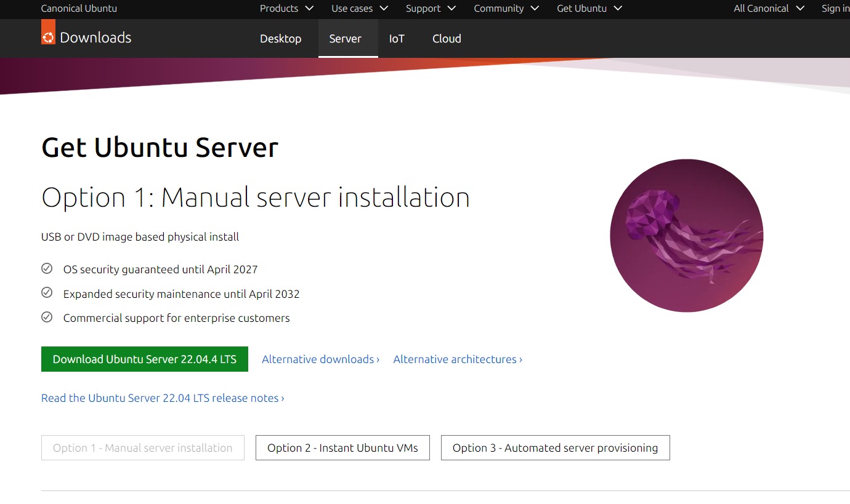The image size is (850, 504).
Task: Click the orange Ubuntu logo icon
Action: tap(48, 31)
